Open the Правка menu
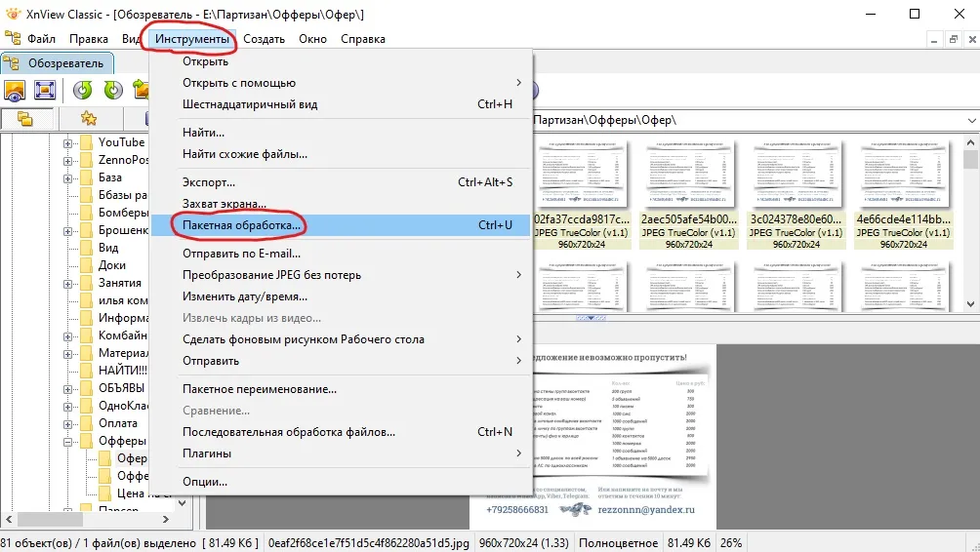This screenshot has height=552, width=980. coord(89,39)
